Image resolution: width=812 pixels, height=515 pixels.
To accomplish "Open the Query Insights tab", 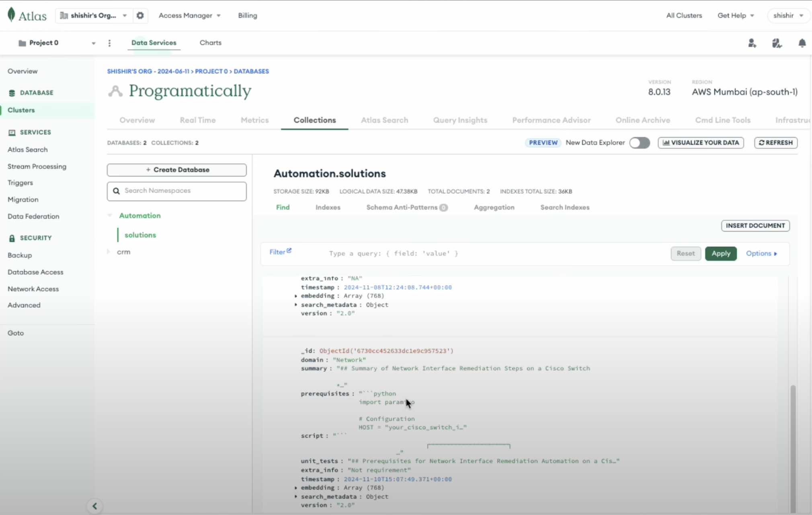I will pos(460,120).
